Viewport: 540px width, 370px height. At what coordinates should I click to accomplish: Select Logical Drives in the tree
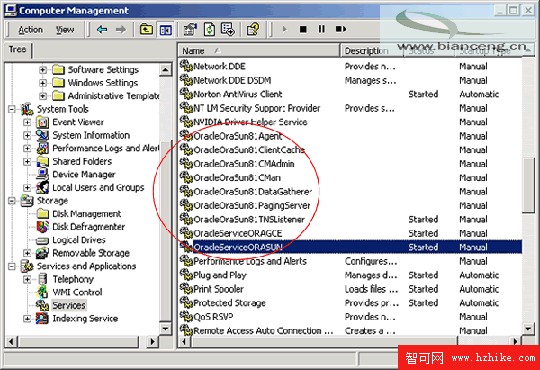[x=79, y=240]
